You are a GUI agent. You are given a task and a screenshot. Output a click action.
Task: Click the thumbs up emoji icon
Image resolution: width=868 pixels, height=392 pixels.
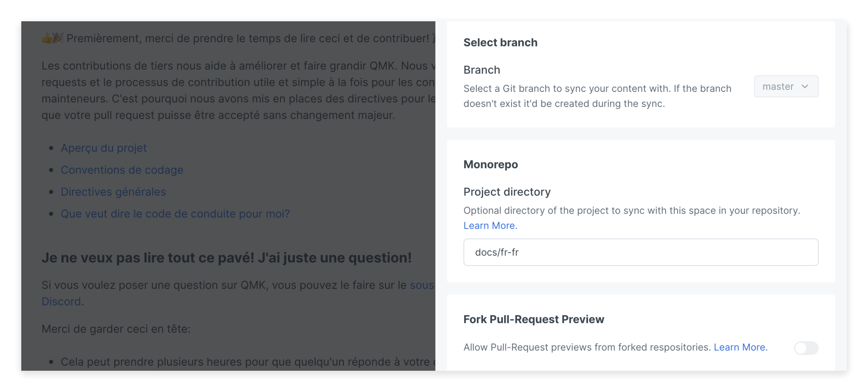(46, 38)
